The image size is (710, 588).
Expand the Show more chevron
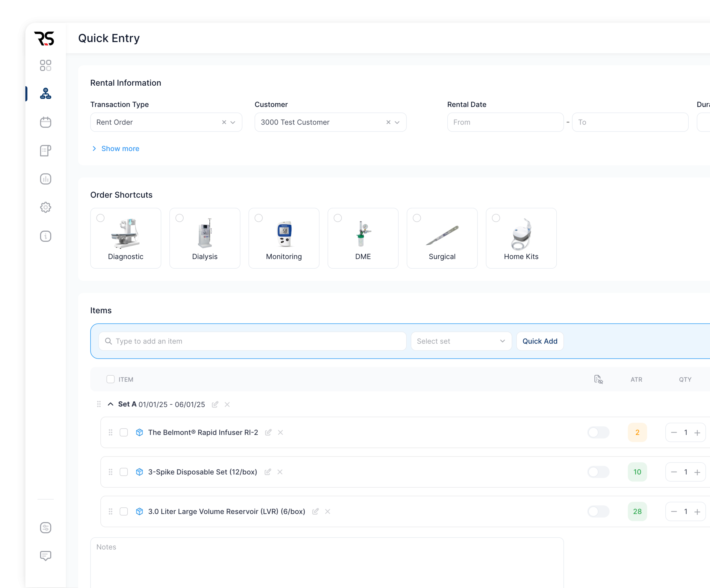94,149
